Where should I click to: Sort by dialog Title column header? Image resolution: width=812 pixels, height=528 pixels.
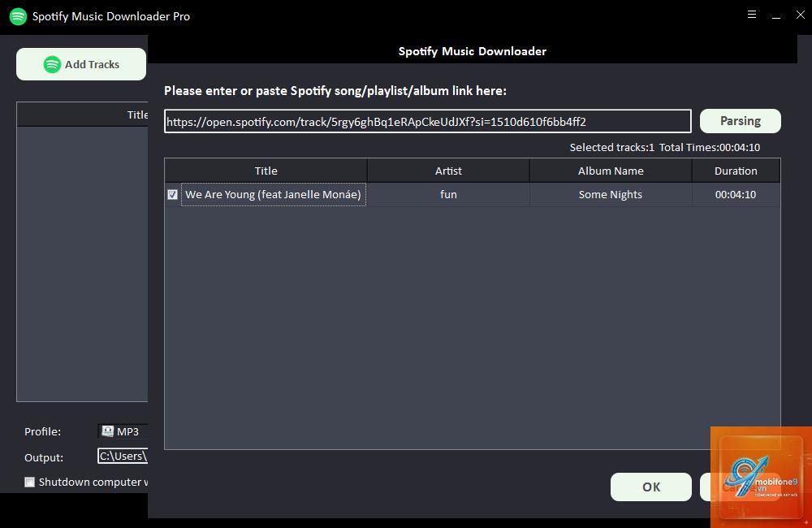click(266, 171)
